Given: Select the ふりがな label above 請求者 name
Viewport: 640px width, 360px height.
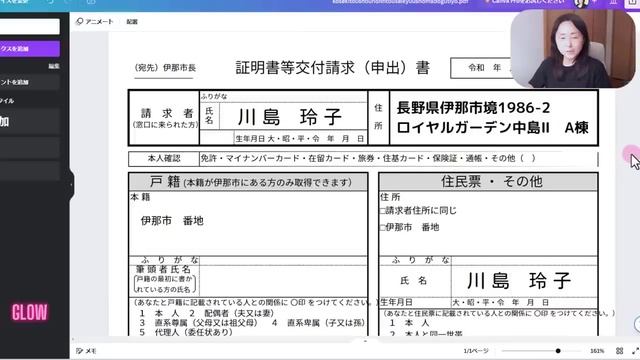Looking at the screenshot, I should click(x=214, y=96).
